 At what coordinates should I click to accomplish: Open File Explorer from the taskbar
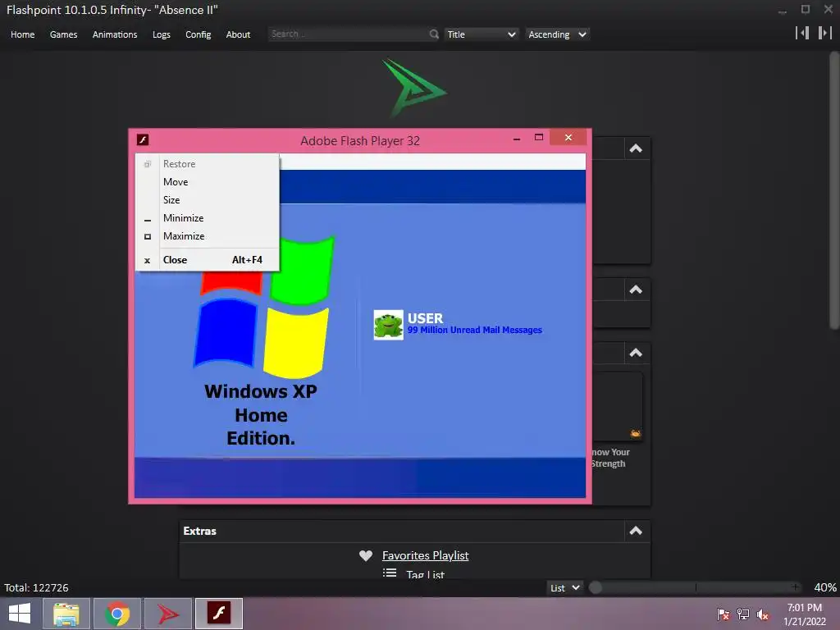(x=66, y=614)
